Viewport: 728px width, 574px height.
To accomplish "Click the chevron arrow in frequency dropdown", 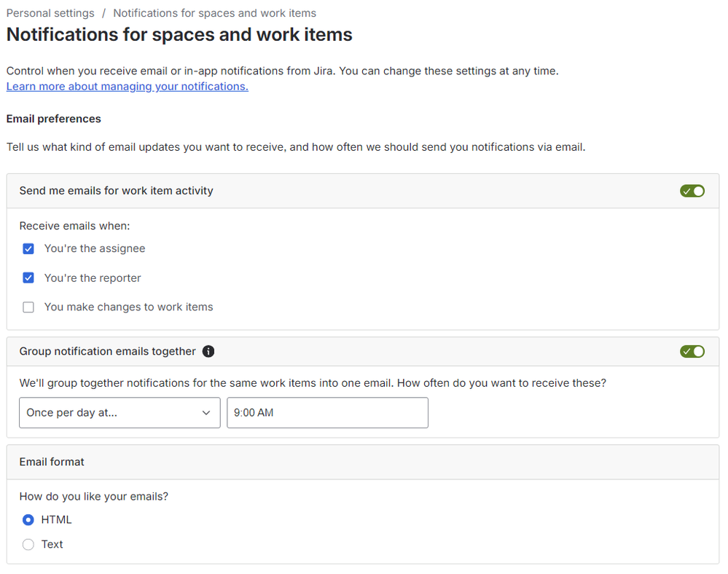I will [206, 413].
